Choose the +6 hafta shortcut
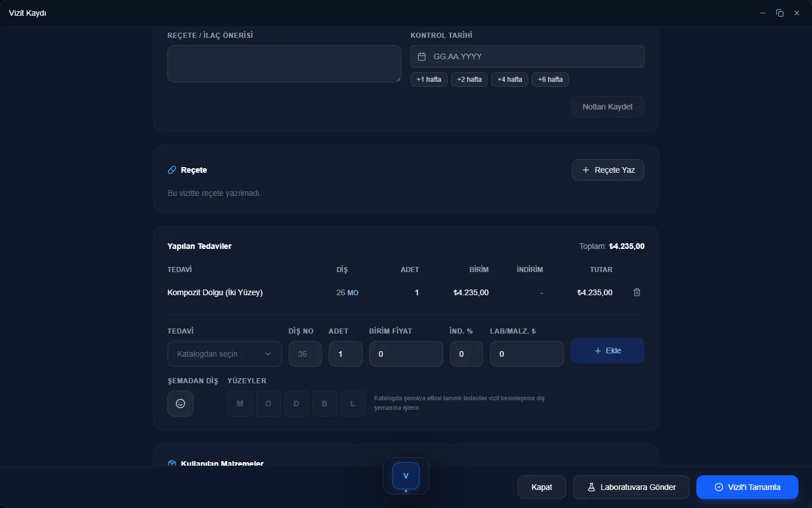Screen dimensions: 812x508 [550, 80]
